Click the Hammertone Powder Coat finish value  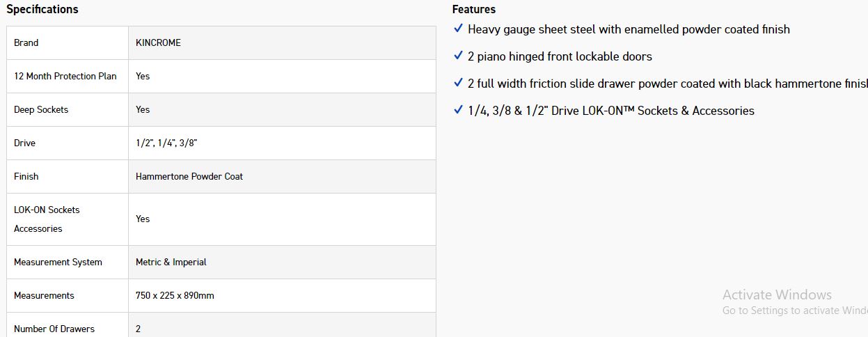pos(189,177)
